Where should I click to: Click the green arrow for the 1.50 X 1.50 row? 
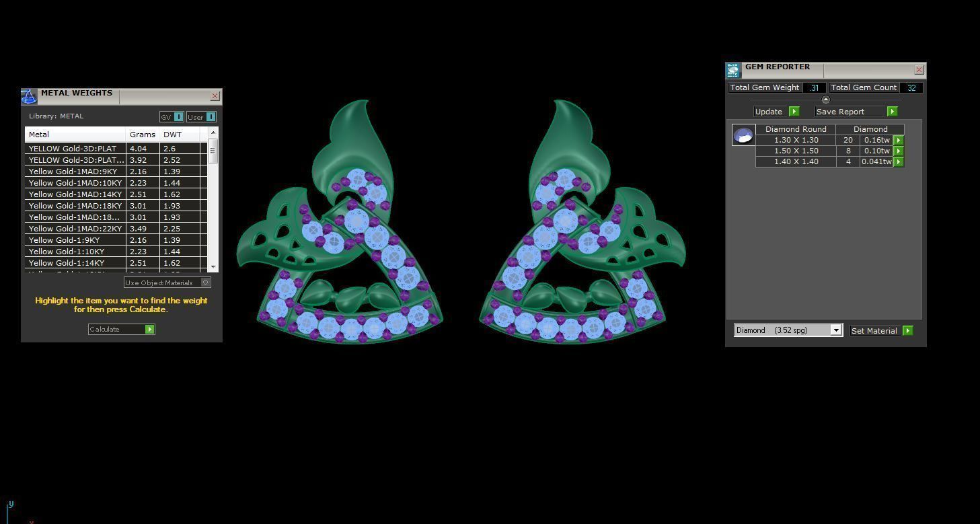(x=899, y=151)
